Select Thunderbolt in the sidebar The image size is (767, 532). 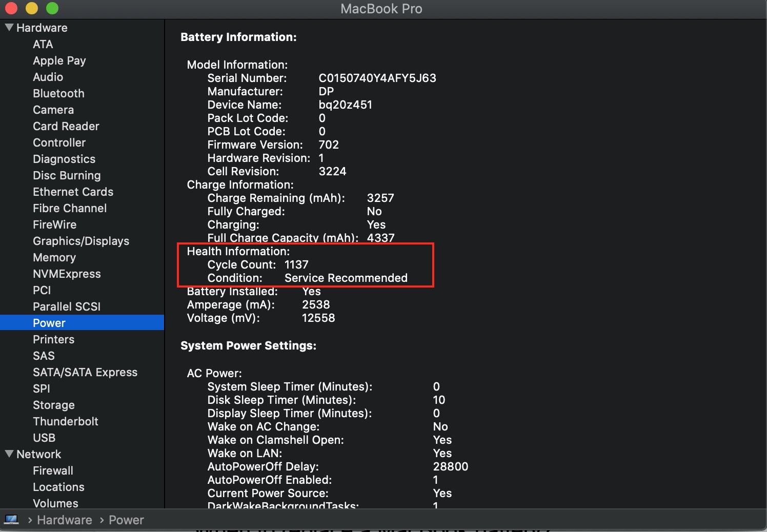[66, 421]
